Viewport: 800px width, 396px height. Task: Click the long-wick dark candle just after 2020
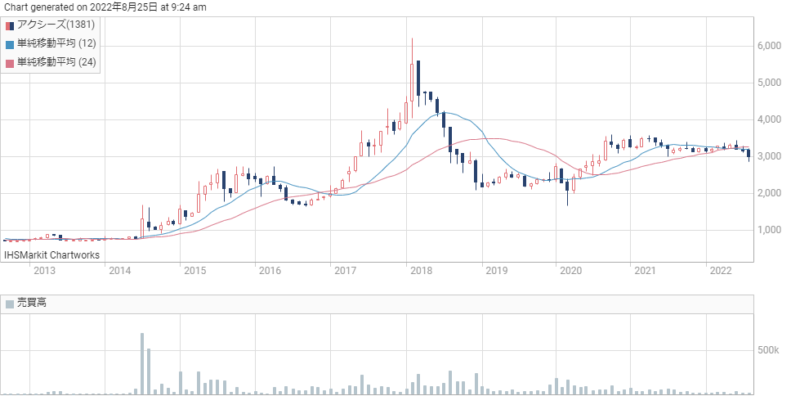[567, 187]
